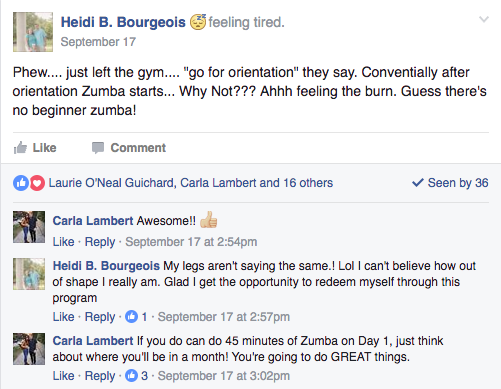The image size is (501, 389).
Task: Click the thumbs up emoji in Carla's comment
Action: coord(209,220)
